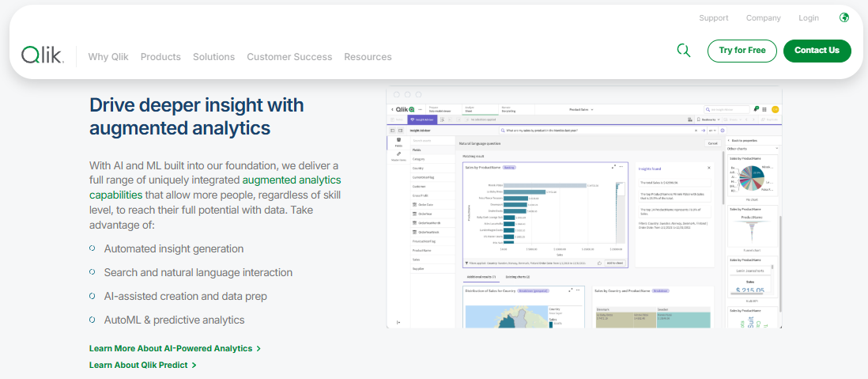Open the Company link
Image resolution: width=868 pixels, height=379 pixels.
[764, 17]
